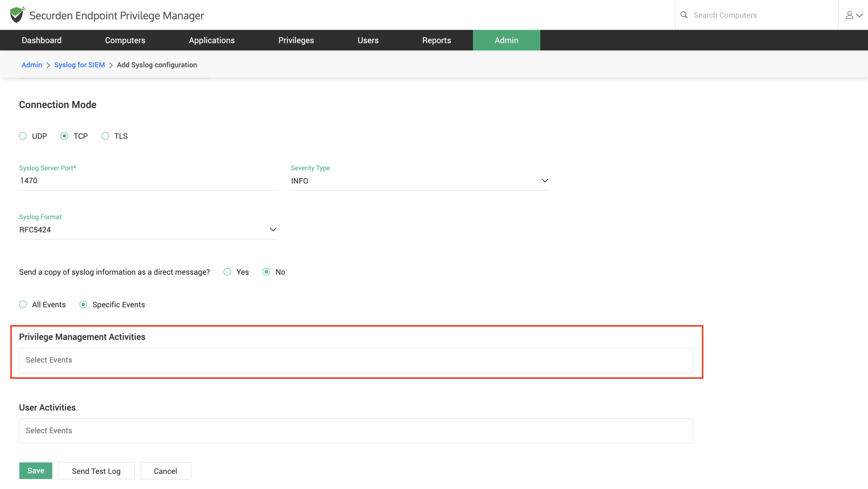Click the Syslog Server Port field
The width and height of the screenshot is (868, 489).
(148, 181)
